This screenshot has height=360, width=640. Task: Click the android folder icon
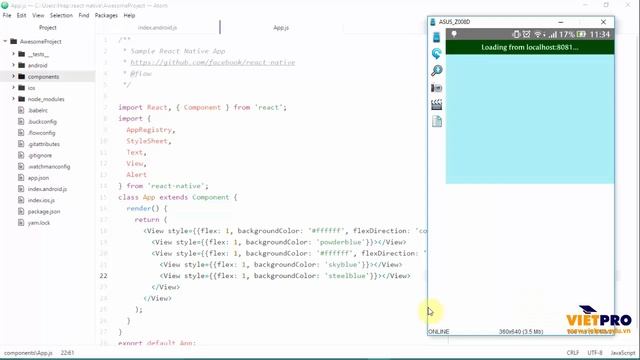point(22,65)
